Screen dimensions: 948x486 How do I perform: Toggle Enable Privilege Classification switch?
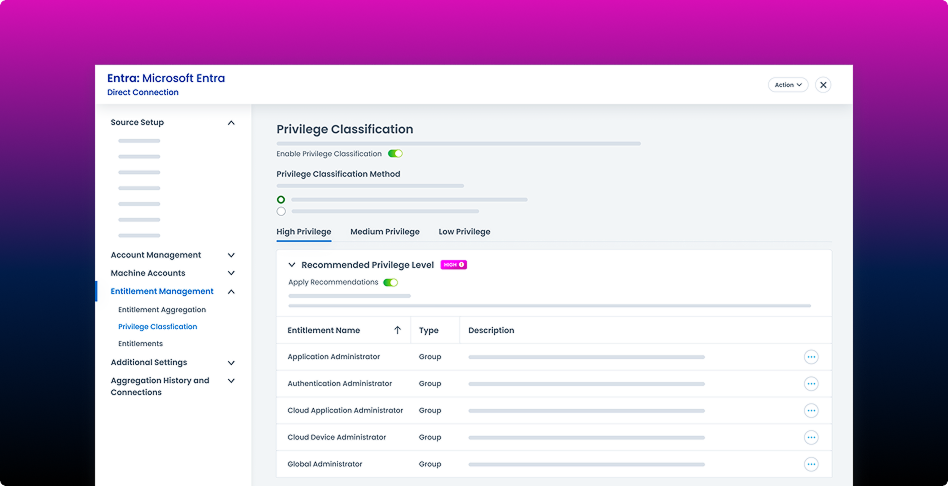coord(395,154)
